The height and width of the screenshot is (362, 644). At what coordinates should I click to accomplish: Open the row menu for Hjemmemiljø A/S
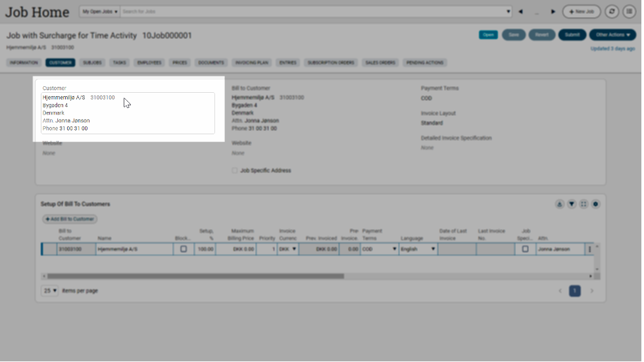pos(589,249)
